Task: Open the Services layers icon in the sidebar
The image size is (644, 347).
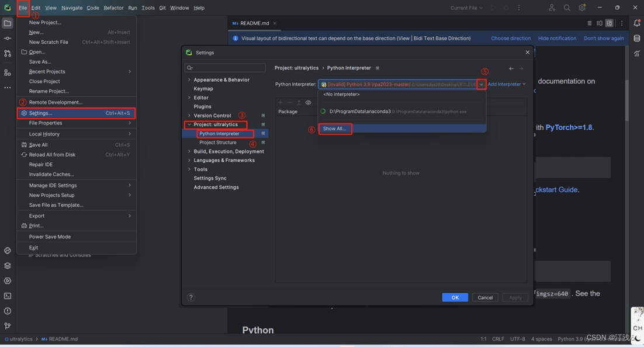Action: (8, 266)
